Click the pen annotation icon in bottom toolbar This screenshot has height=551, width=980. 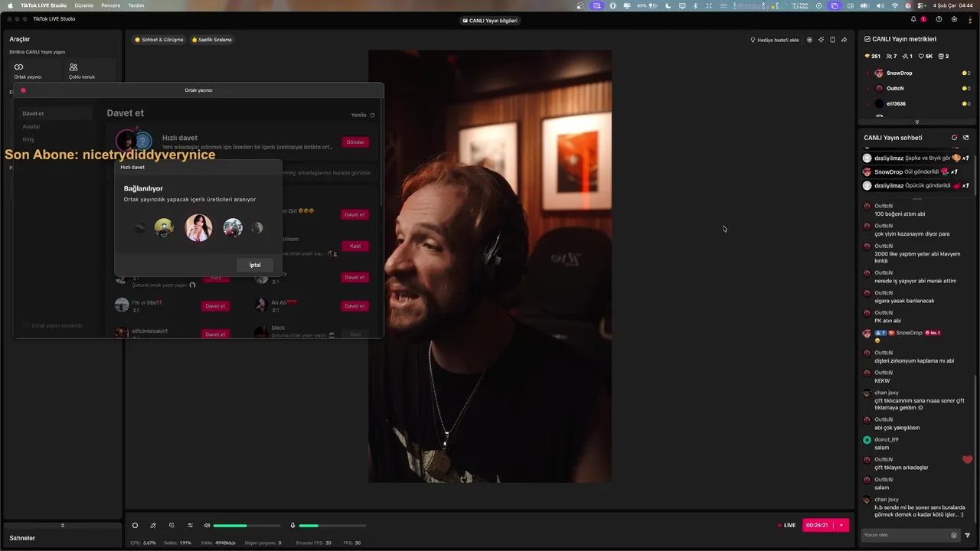click(x=153, y=525)
